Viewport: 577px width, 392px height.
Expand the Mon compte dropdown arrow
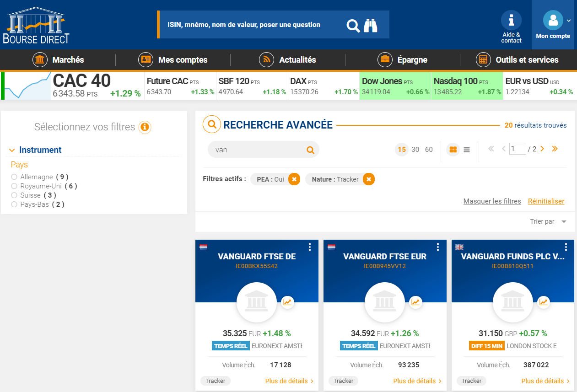[569, 20]
